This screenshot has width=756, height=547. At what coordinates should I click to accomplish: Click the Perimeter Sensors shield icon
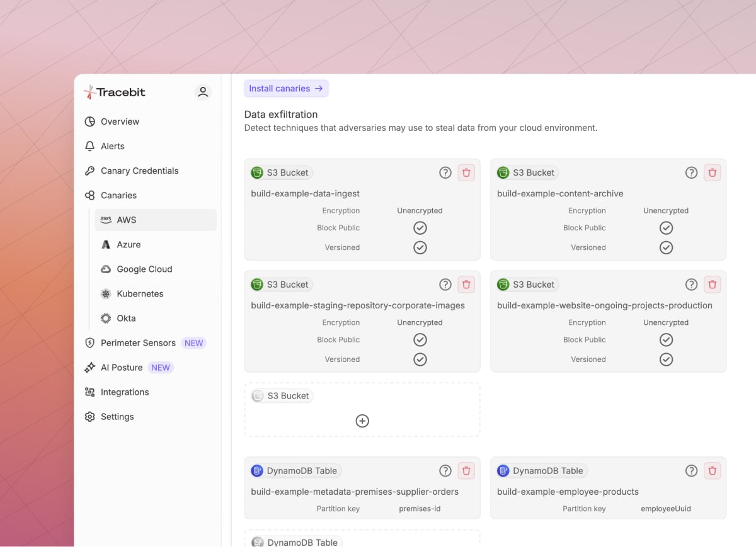click(x=90, y=343)
